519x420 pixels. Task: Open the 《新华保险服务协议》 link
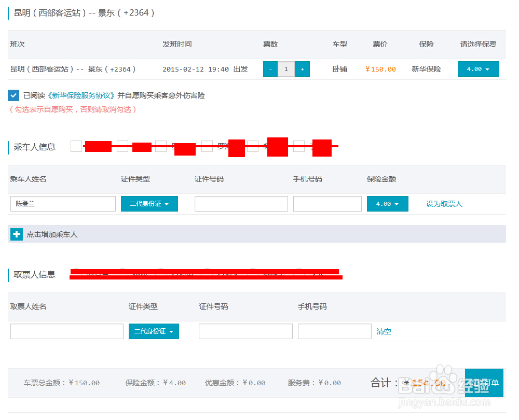tap(81, 95)
